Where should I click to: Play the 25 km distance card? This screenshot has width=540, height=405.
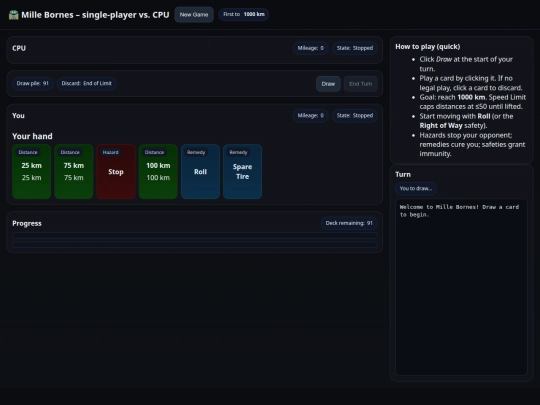(x=32, y=172)
